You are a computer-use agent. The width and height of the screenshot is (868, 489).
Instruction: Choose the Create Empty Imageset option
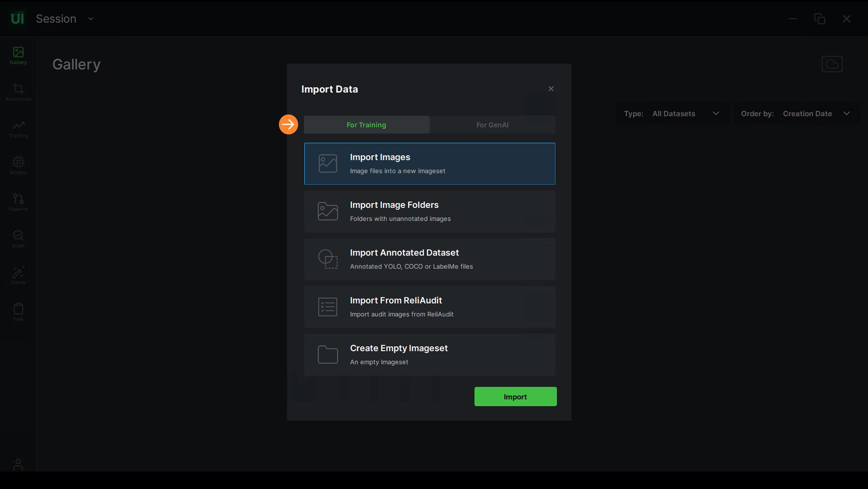(429, 355)
